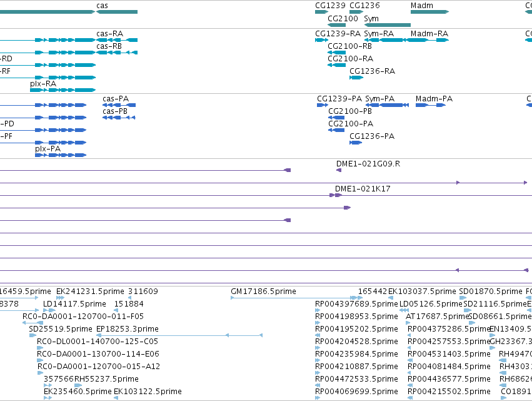Image resolution: width=532 pixels, height=401 pixels.
Task: Select the RP004210887.5prime EST label
Action: (356, 367)
